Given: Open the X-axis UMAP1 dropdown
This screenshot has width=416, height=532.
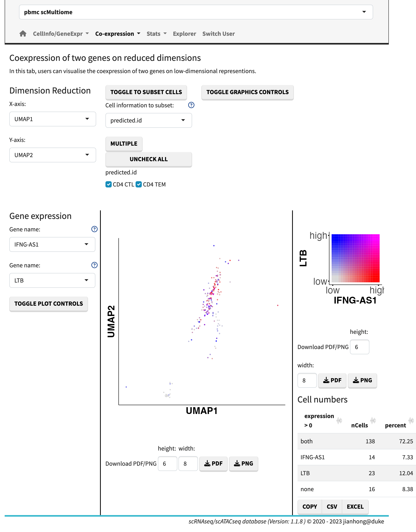Looking at the screenshot, I should coord(53,119).
